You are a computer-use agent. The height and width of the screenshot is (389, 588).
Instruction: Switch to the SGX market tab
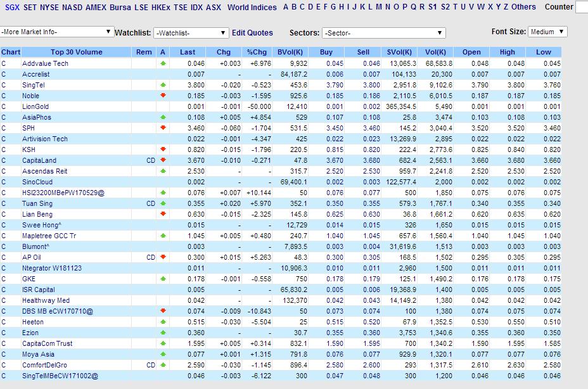coord(13,7)
